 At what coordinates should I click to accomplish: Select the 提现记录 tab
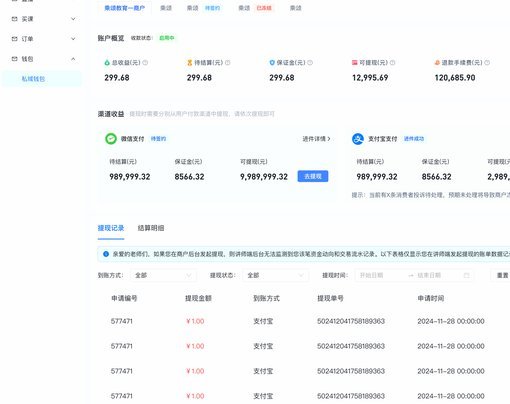click(111, 228)
